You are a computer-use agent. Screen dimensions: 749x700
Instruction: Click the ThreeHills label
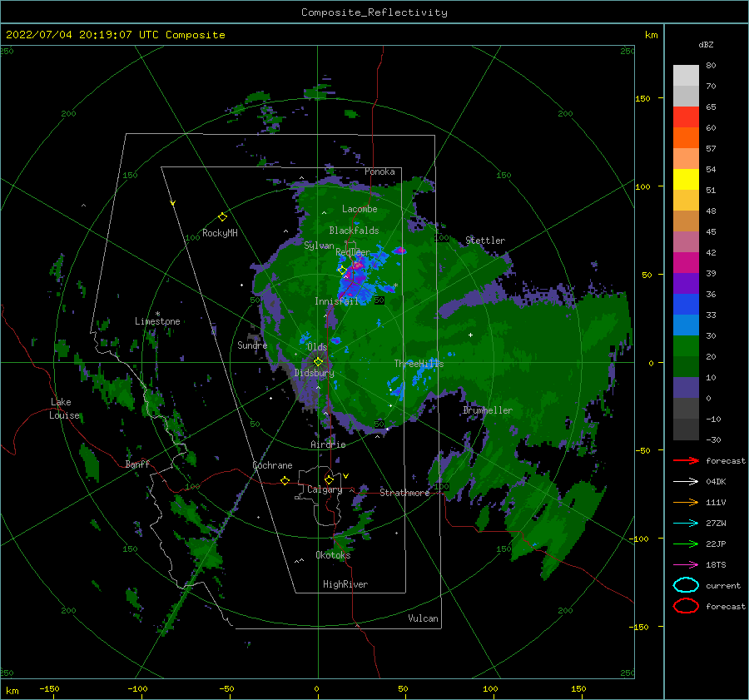tap(419, 364)
